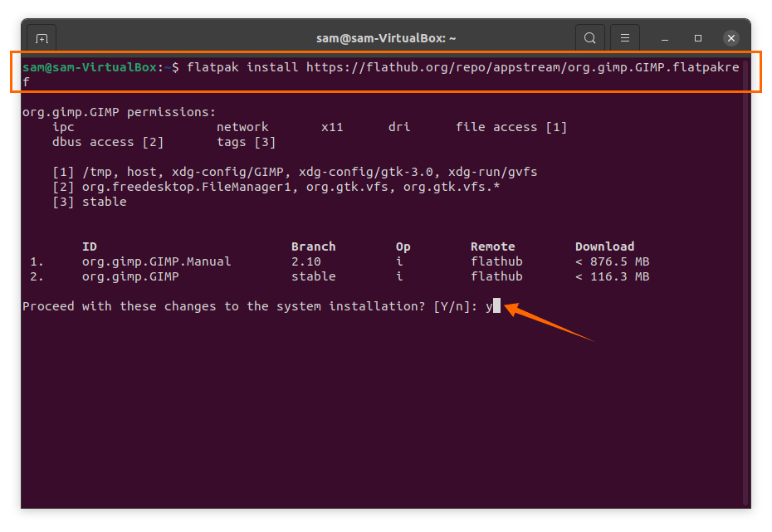Click the '< 116.3 MB' download size

point(612,276)
